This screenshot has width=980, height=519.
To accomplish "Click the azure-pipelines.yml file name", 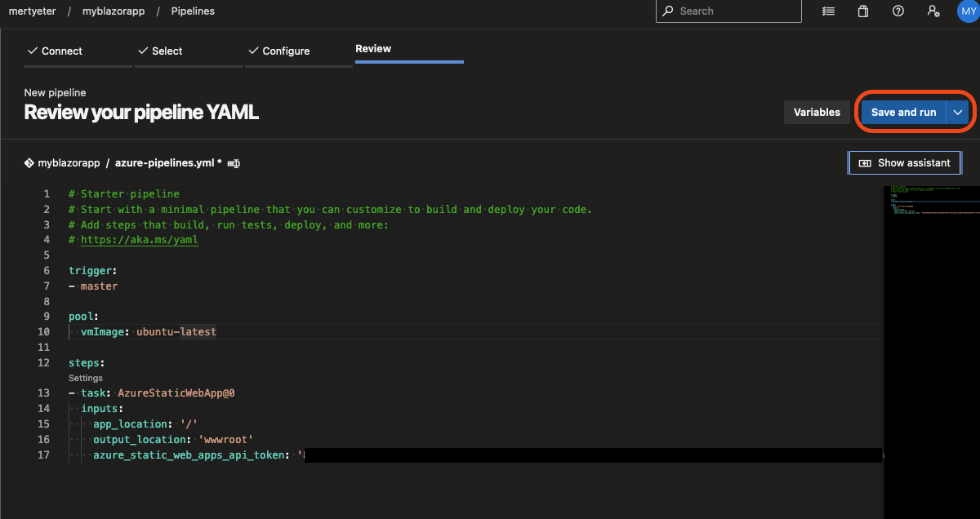I will (x=166, y=163).
